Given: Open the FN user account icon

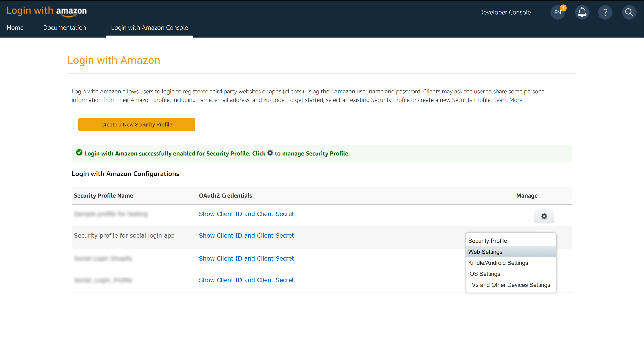Looking at the screenshot, I should coord(558,12).
